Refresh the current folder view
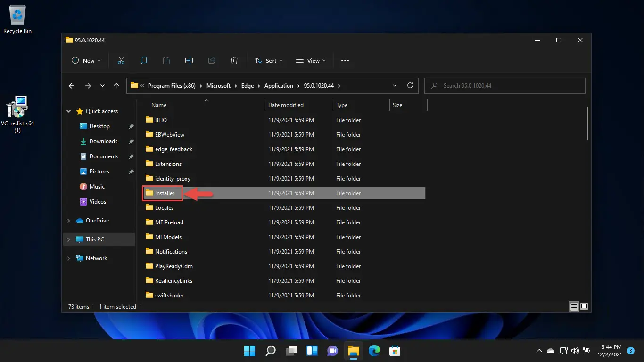Viewport: 644px width, 362px height. (410, 85)
